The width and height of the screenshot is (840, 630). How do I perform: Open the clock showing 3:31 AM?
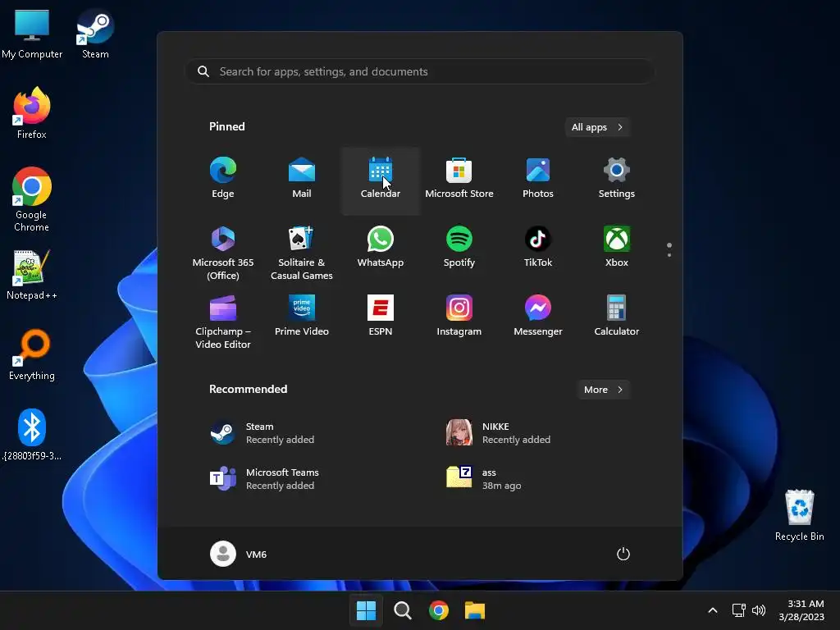801,610
